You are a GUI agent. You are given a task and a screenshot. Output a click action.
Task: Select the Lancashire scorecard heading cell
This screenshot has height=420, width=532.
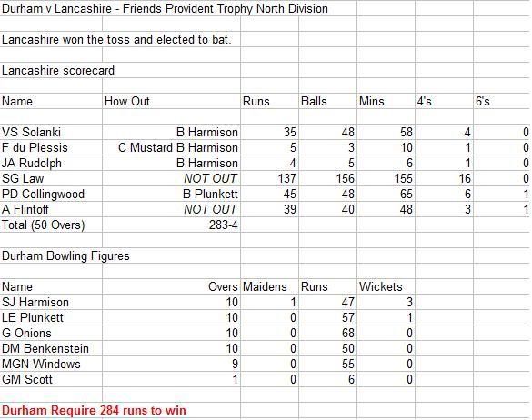click(x=58, y=71)
